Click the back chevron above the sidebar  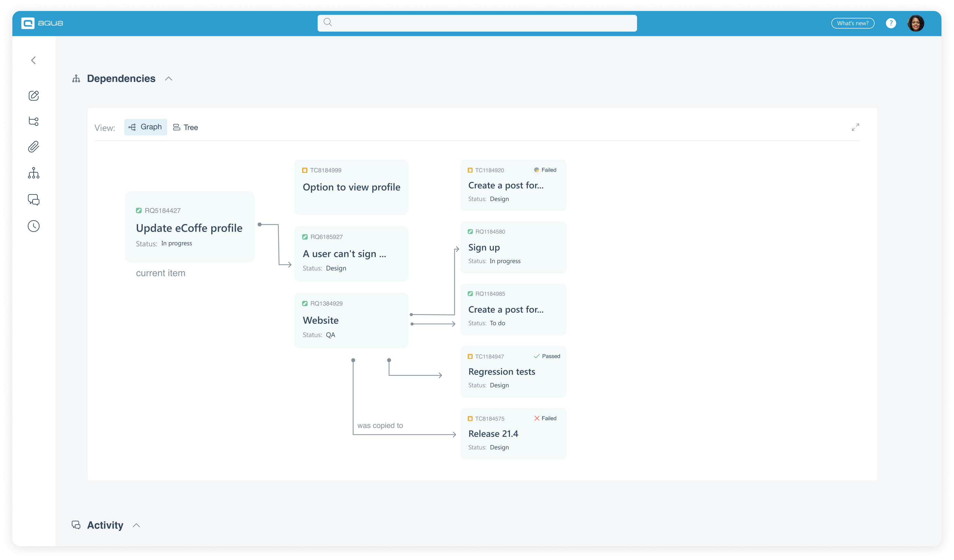33,60
